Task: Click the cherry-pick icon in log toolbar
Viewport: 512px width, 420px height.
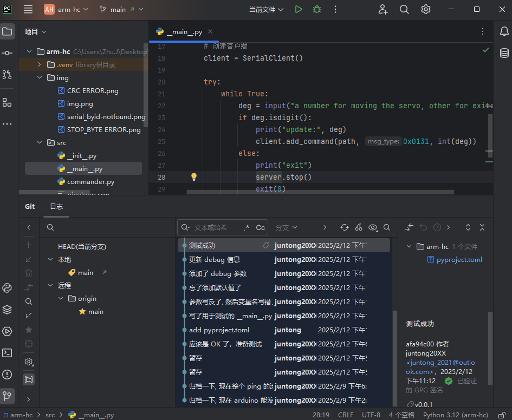Action: [x=359, y=227]
